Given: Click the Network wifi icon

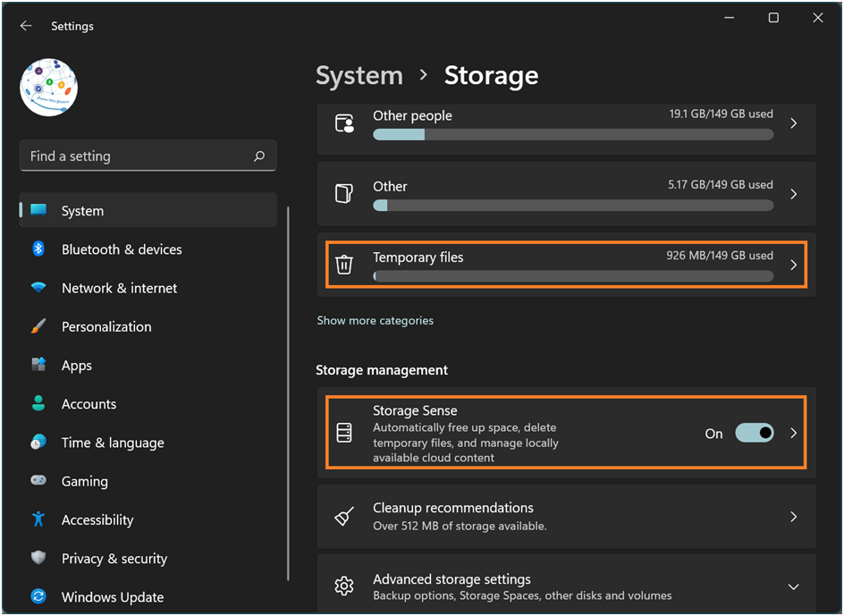Looking at the screenshot, I should tap(38, 287).
